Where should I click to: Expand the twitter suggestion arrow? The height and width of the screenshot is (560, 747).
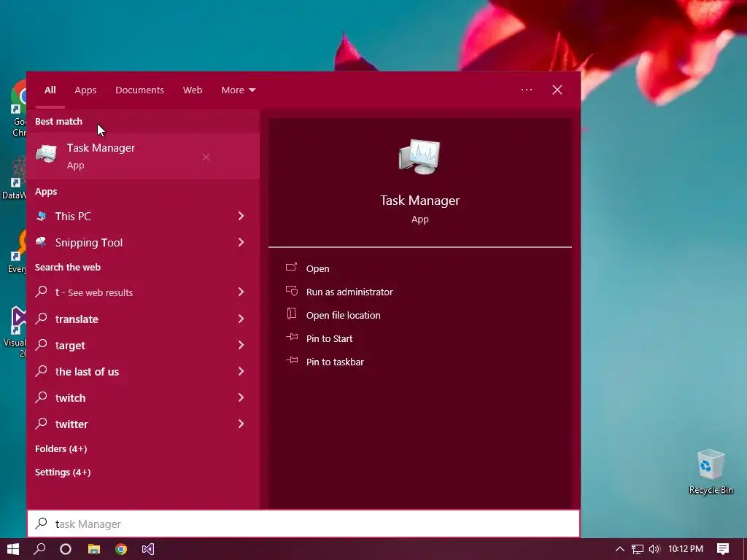pyautogui.click(x=241, y=424)
